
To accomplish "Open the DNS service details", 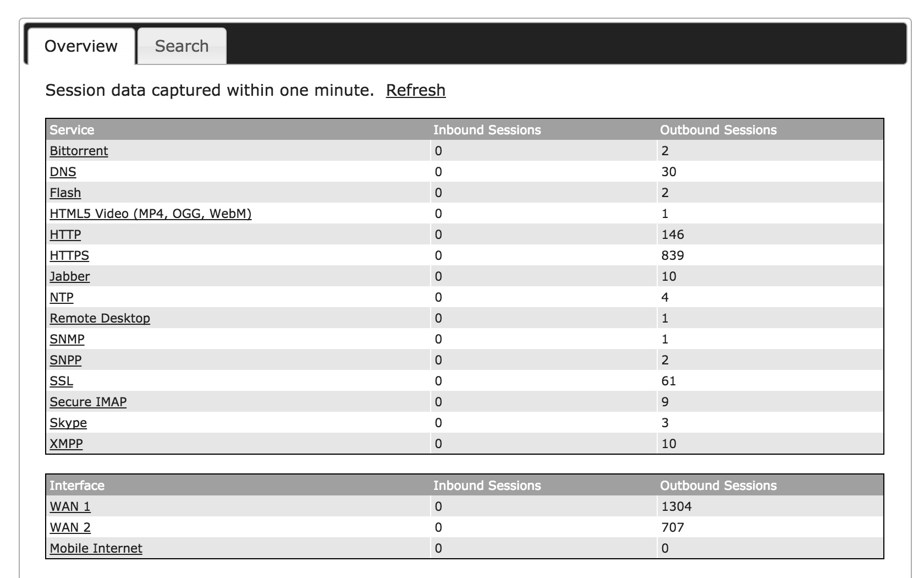I will click(x=63, y=172).
